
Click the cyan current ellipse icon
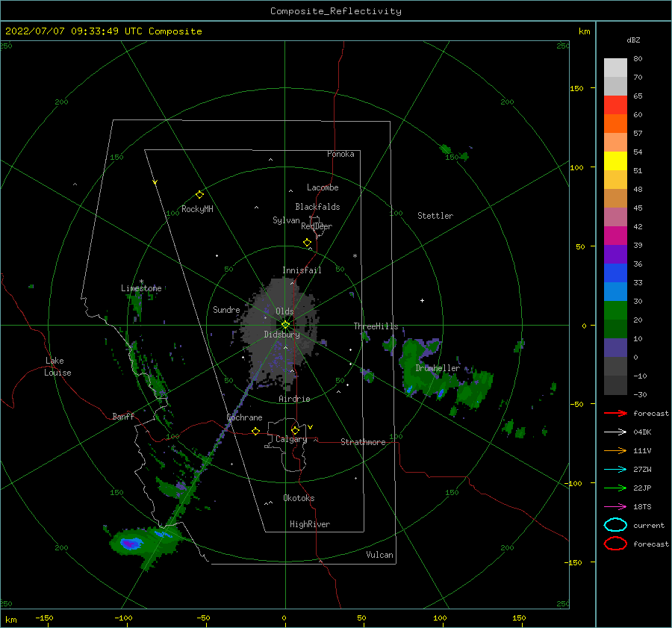coord(615,525)
